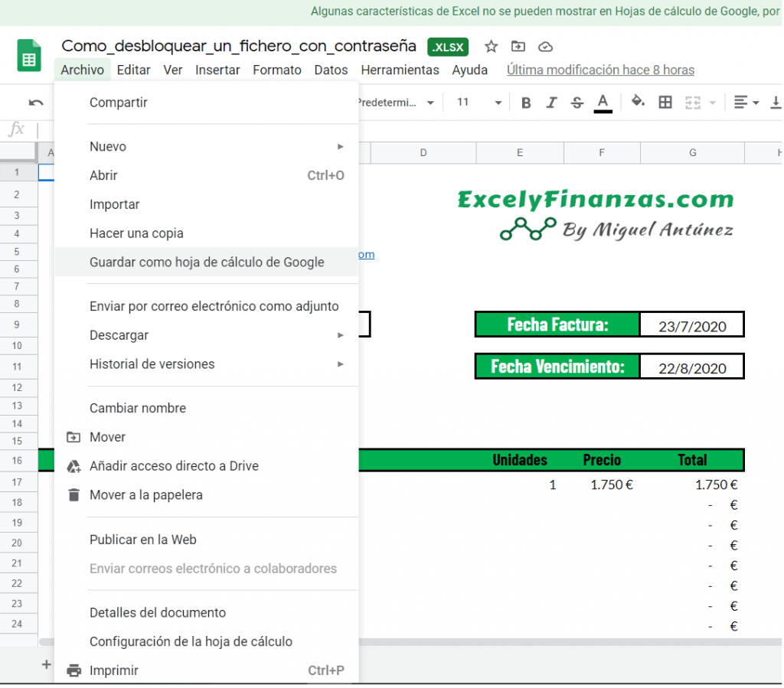Toggle italic formatting
The image size is (784, 688).
point(551,103)
